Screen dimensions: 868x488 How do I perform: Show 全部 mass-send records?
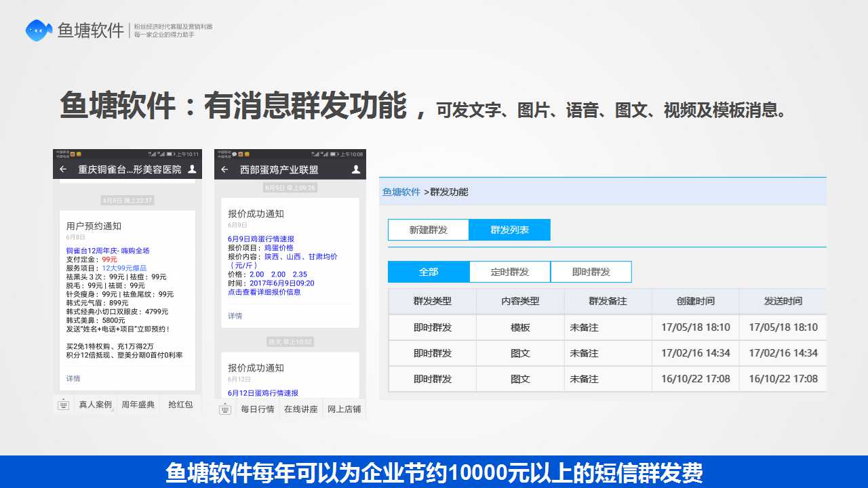point(429,272)
